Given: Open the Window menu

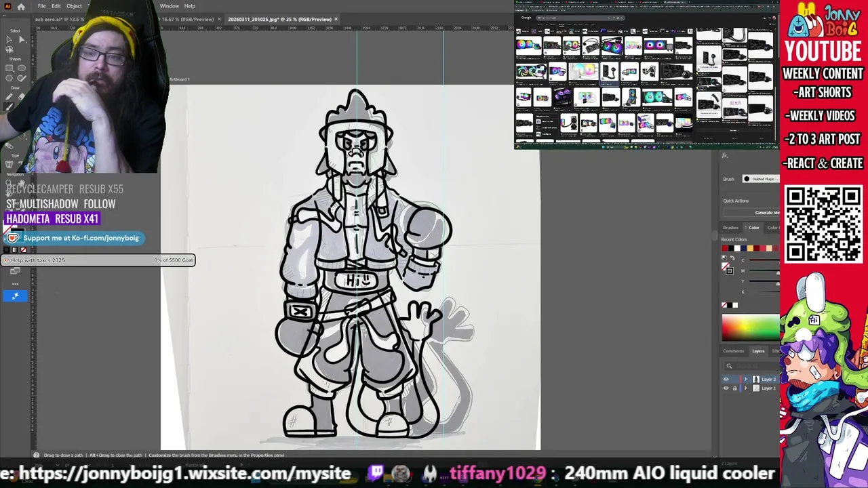Looking at the screenshot, I should click(169, 6).
